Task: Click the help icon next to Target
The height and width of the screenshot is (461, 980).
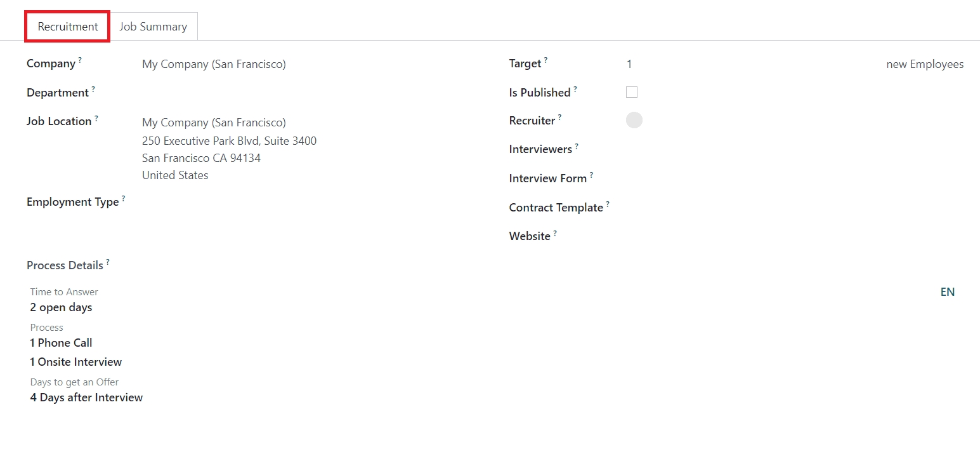Action: coord(546,60)
